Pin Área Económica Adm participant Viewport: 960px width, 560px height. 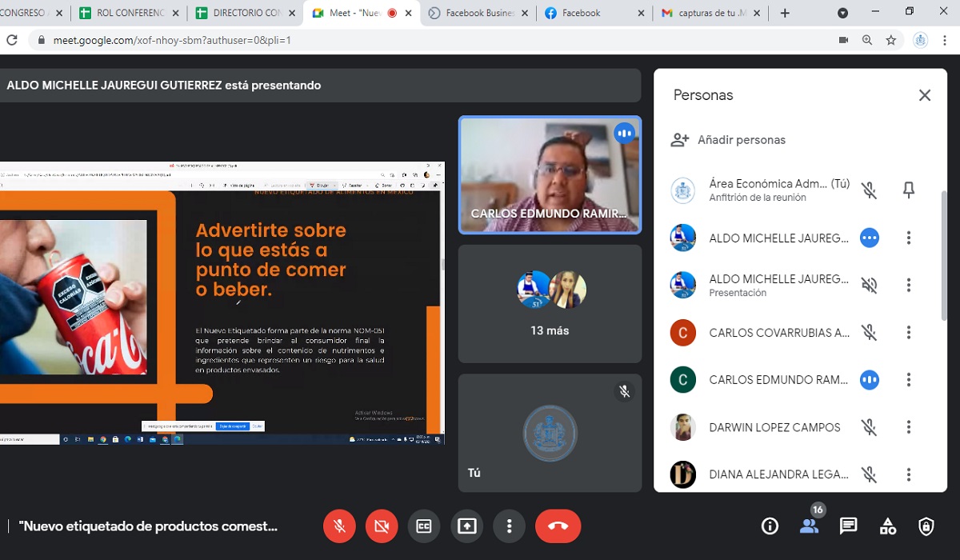pyautogui.click(x=909, y=190)
